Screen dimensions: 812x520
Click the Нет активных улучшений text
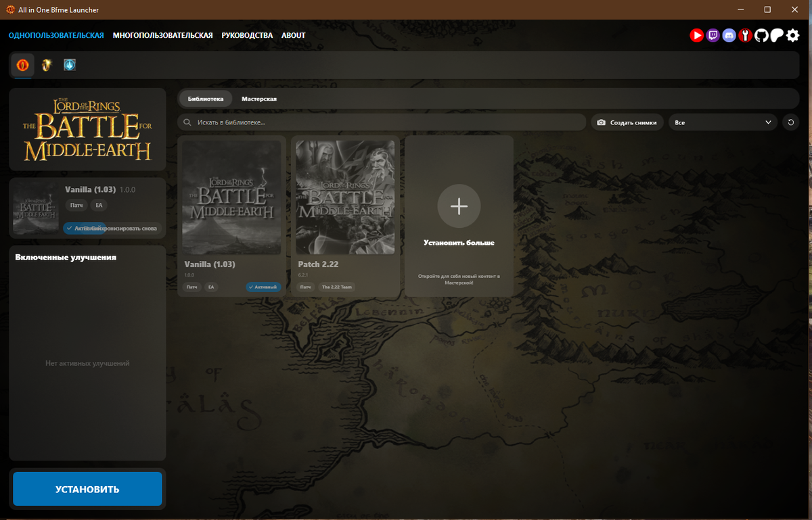pyautogui.click(x=87, y=363)
